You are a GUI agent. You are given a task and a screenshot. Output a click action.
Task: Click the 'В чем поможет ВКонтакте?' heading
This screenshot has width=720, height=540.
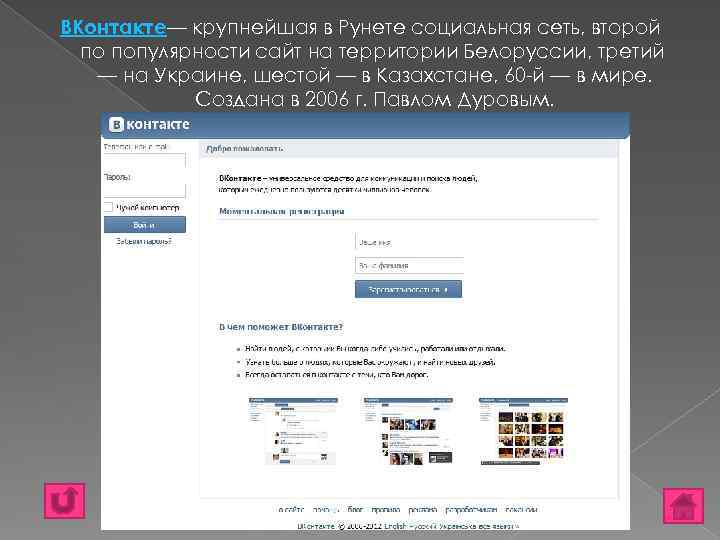click(x=281, y=327)
